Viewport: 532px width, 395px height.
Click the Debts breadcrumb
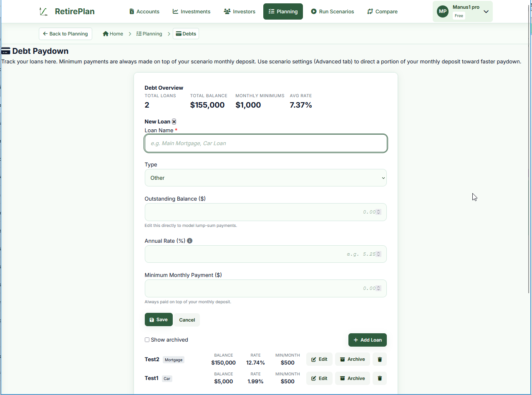186,34
